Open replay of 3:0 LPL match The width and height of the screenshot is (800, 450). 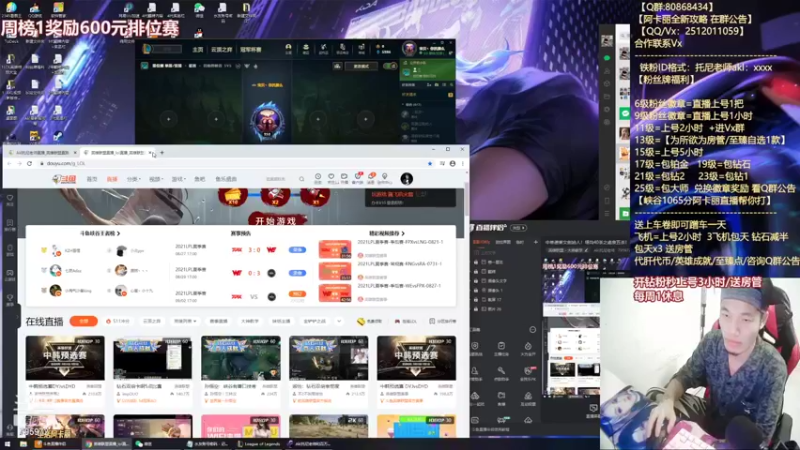click(297, 250)
